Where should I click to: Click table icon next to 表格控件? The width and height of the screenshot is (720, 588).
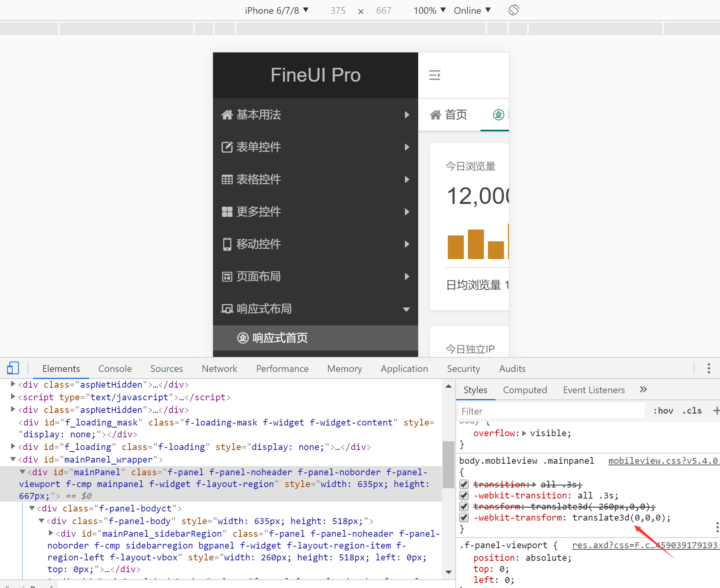coord(227,179)
